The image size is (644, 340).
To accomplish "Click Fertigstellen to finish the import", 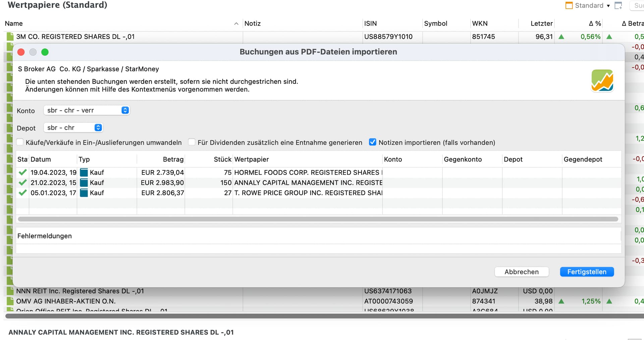I will click(x=587, y=272).
